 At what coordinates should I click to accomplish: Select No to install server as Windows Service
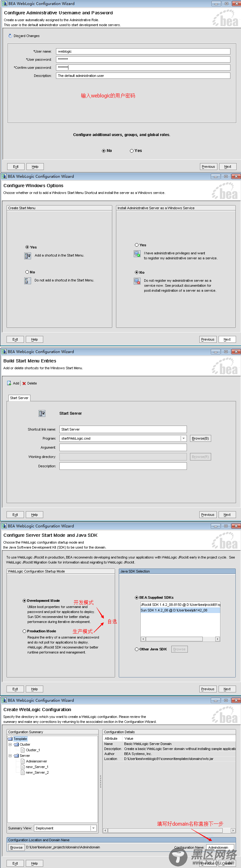137,272
